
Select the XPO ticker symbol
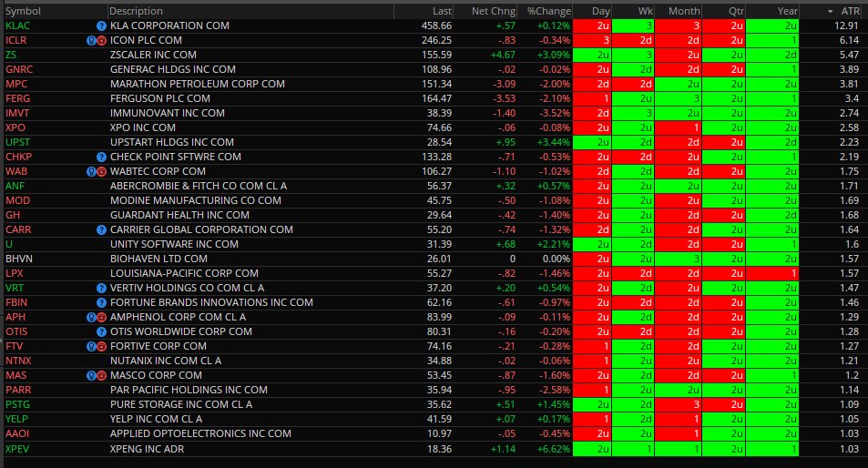click(15, 127)
